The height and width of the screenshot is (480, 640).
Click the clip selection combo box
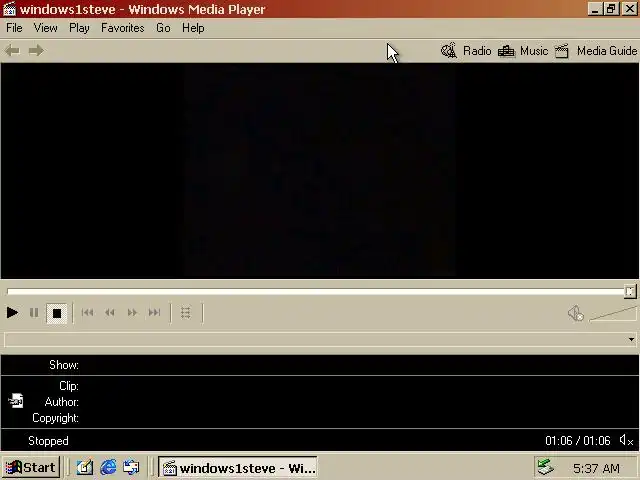pyautogui.click(x=320, y=340)
